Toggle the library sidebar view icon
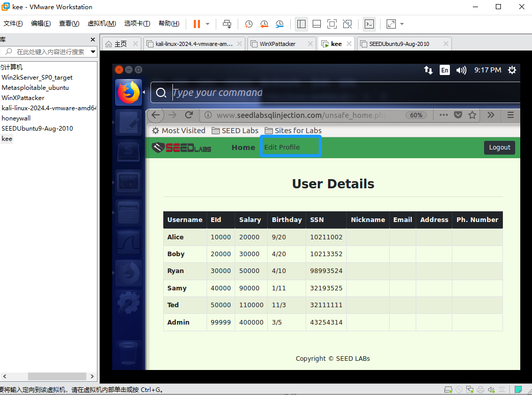The image size is (532, 395). [x=301, y=24]
